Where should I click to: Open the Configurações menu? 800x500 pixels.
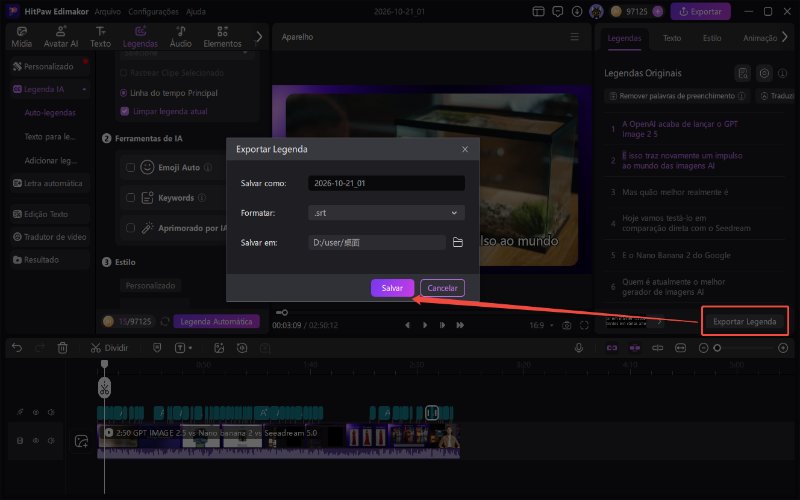[153, 11]
